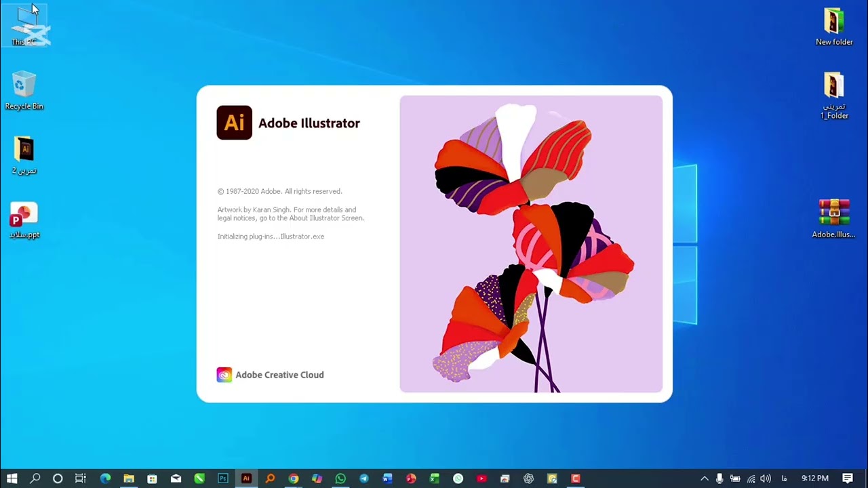Select the 'Adobe.Illus...' WinRAR archive icon

[x=833, y=218]
